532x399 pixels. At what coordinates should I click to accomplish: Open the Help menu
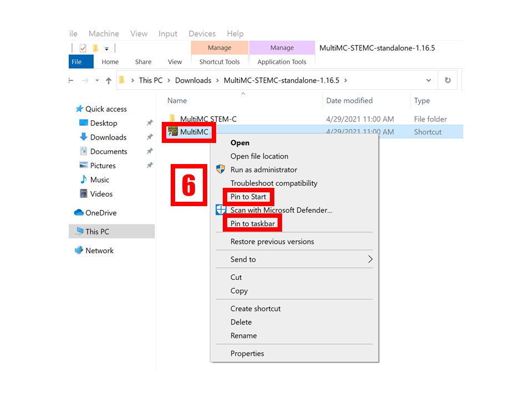pyautogui.click(x=235, y=34)
